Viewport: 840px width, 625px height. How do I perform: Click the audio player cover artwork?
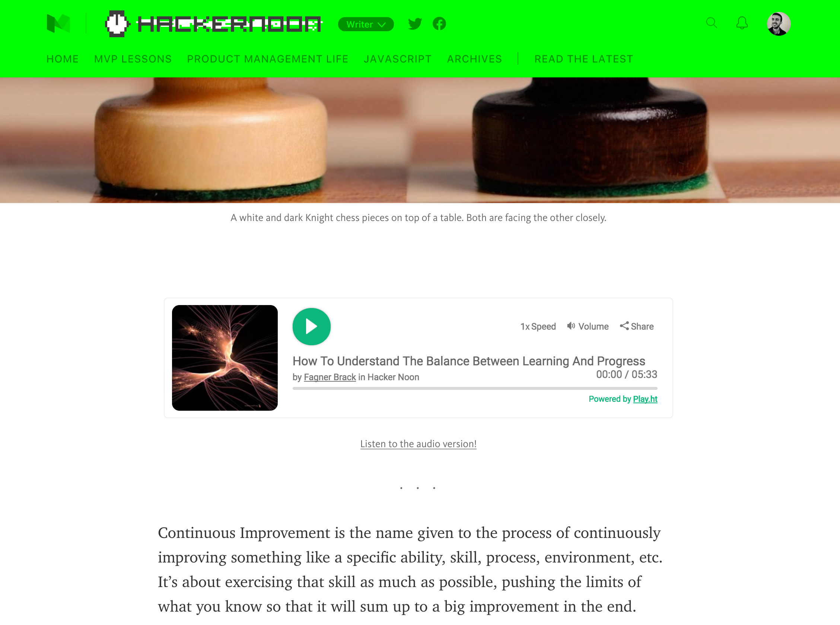(x=225, y=358)
